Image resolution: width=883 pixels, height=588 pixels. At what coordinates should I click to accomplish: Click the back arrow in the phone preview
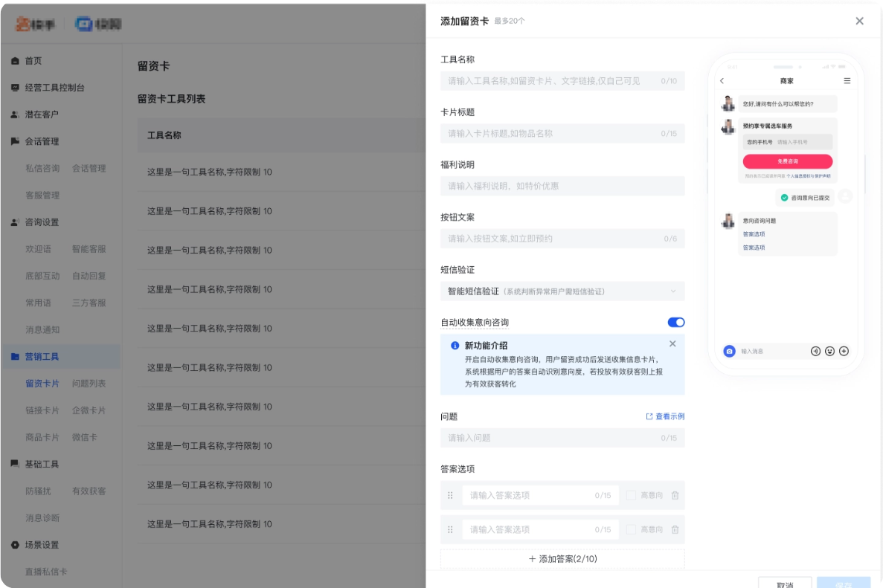click(x=723, y=80)
